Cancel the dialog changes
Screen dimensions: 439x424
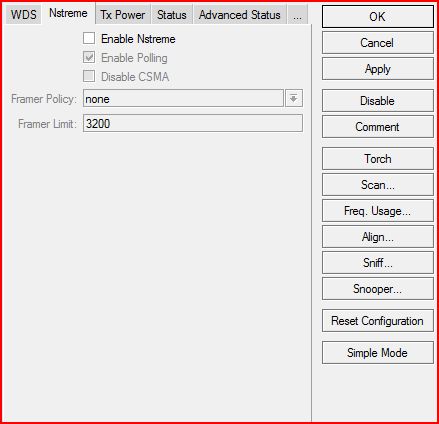378,43
